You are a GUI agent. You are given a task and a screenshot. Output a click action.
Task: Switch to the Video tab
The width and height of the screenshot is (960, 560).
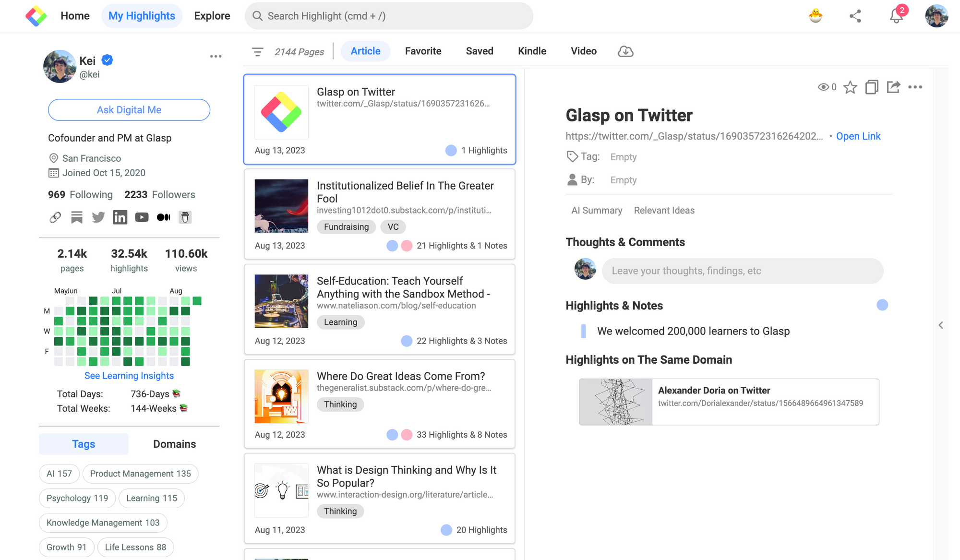(x=584, y=51)
